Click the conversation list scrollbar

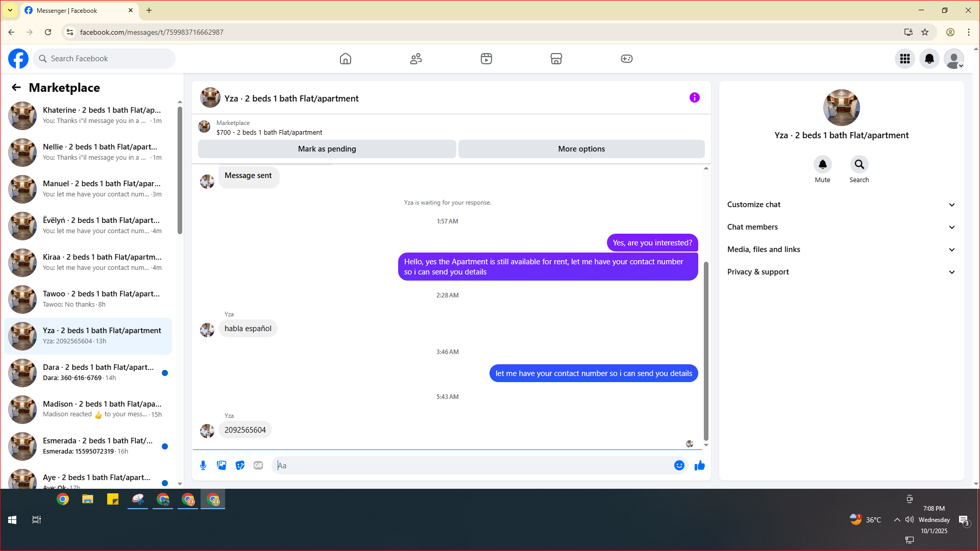click(180, 170)
